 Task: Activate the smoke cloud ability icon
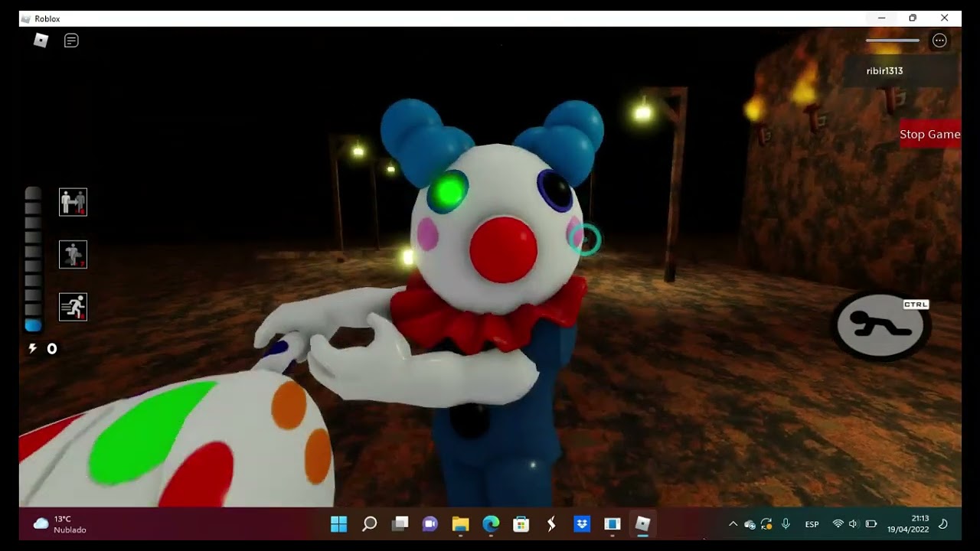tap(73, 254)
